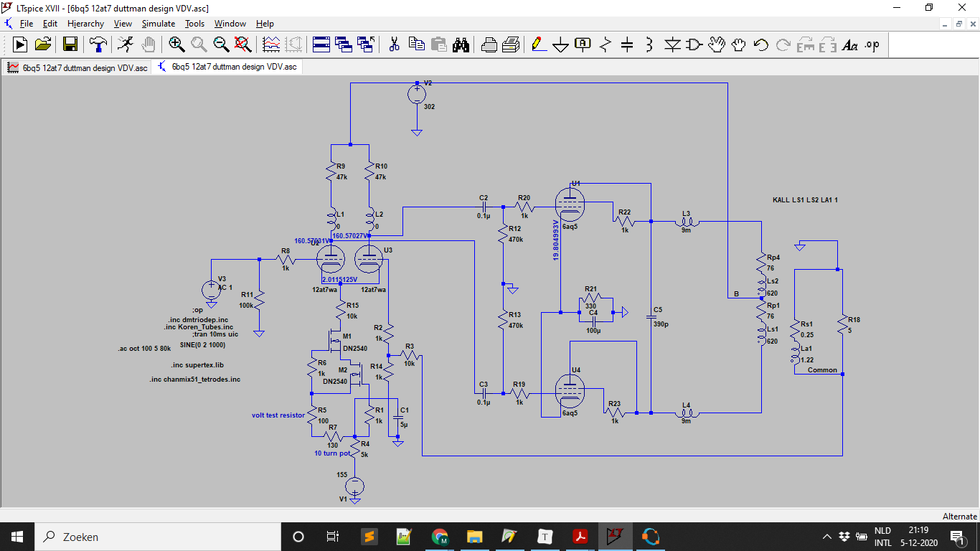
Task: Open the Hierarchy menu
Action: 85,24
